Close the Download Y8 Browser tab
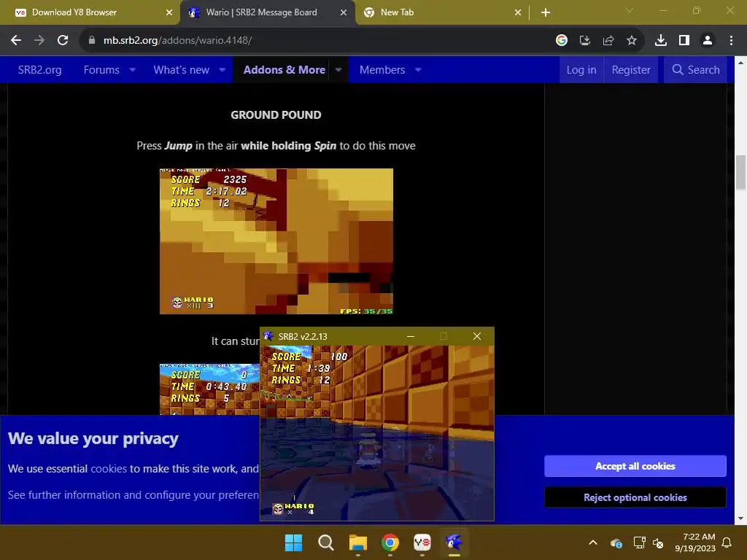 [169, 12]
